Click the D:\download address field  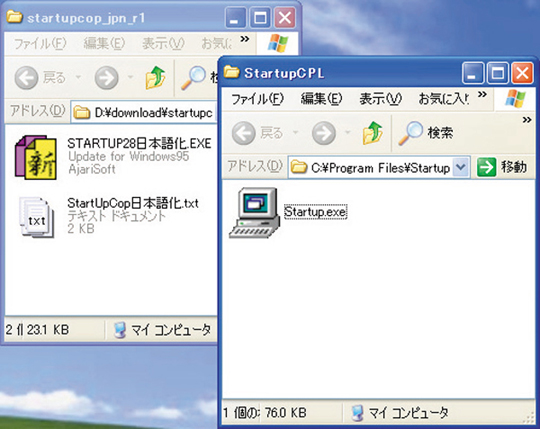coord(144,112)
